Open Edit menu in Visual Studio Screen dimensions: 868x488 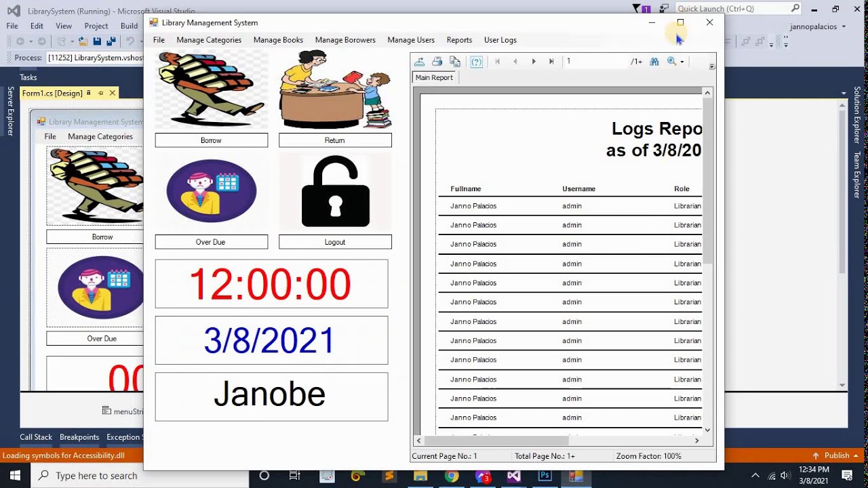[x=37, y=26]
